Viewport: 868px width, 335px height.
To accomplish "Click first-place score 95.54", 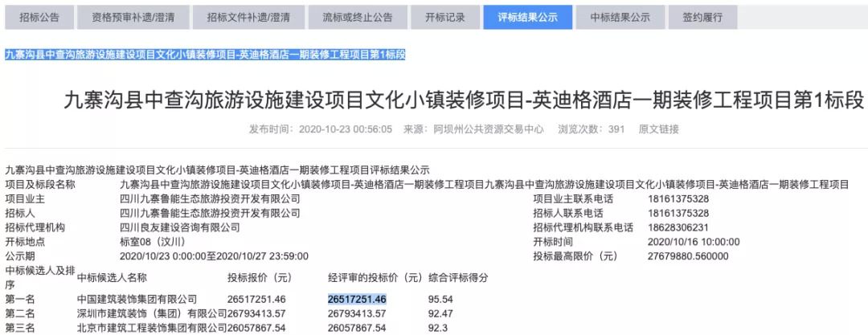I will [x=440, y=300].
